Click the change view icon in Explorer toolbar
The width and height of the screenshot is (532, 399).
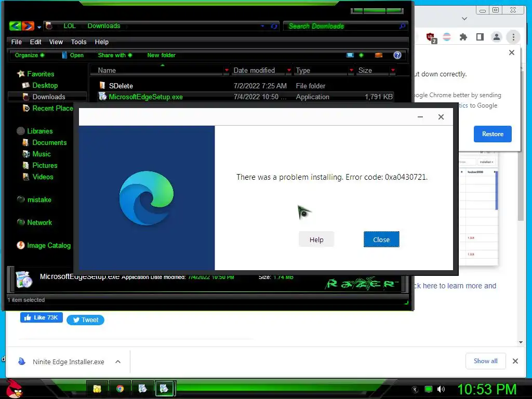click(350, 55)
